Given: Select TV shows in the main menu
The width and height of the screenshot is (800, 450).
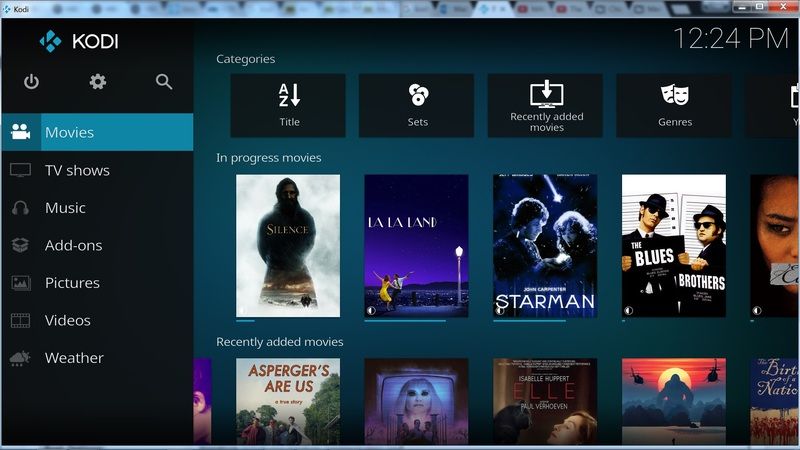Looking at the screenshot, I should (x=97, y=170).
